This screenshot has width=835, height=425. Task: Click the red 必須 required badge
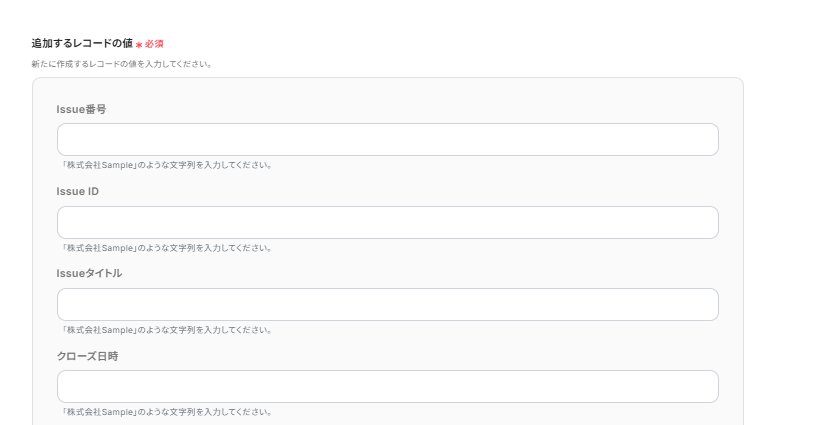(154, 44)
